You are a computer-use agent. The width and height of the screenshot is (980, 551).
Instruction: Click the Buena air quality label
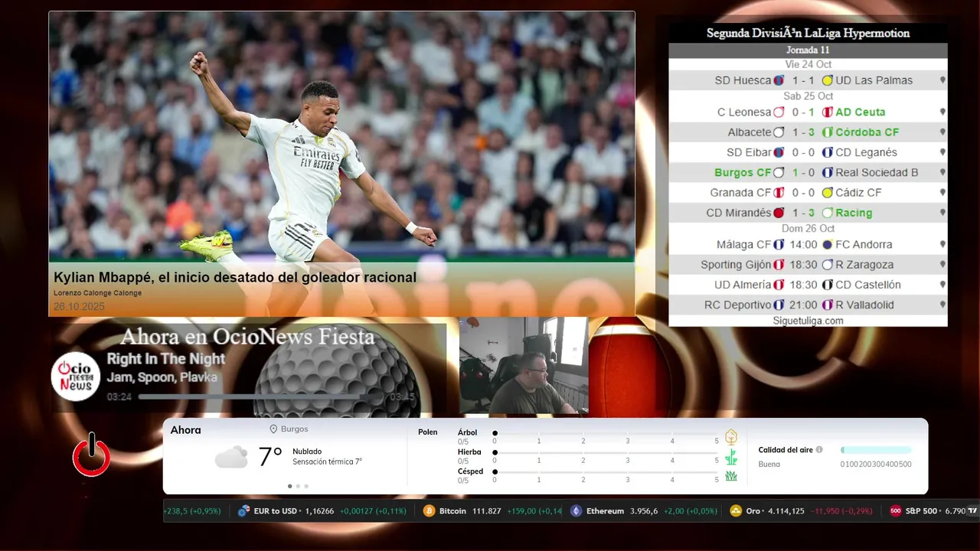click(769, 465)
